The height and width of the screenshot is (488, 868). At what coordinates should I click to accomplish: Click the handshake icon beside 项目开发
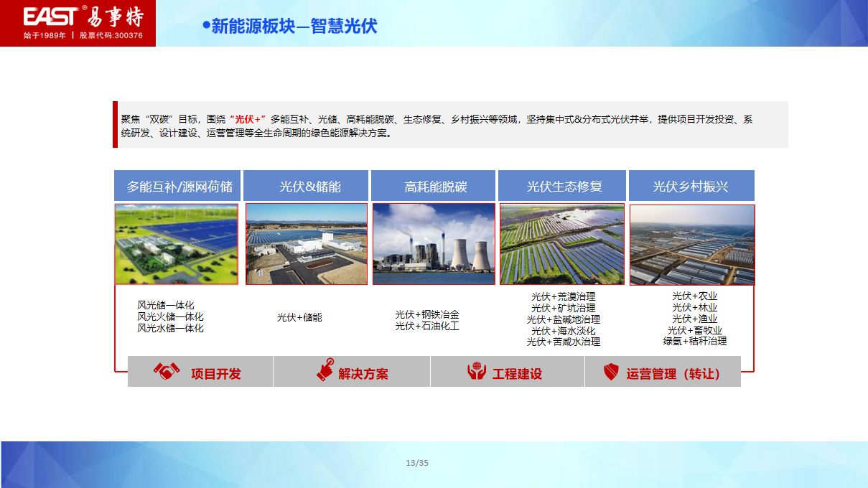tap(167, 372)
